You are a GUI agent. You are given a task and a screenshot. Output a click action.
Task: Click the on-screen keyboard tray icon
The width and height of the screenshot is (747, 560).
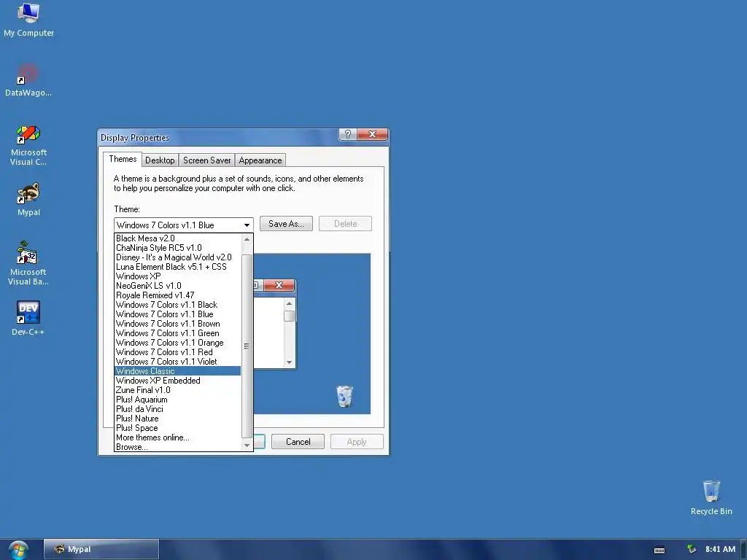coord(659,550)
